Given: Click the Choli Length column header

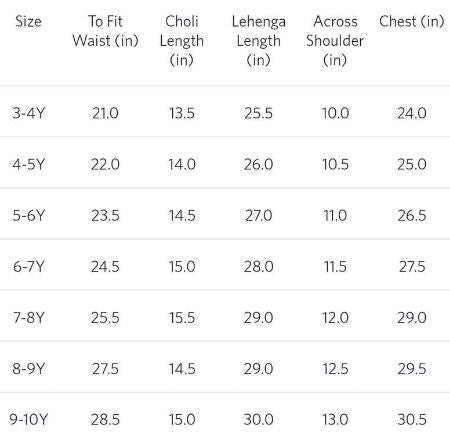Looking at the screenshot, I should (x=182, y=41).
